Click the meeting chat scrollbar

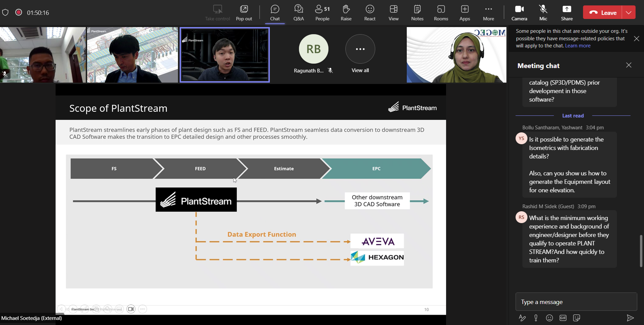click(641, 251)
